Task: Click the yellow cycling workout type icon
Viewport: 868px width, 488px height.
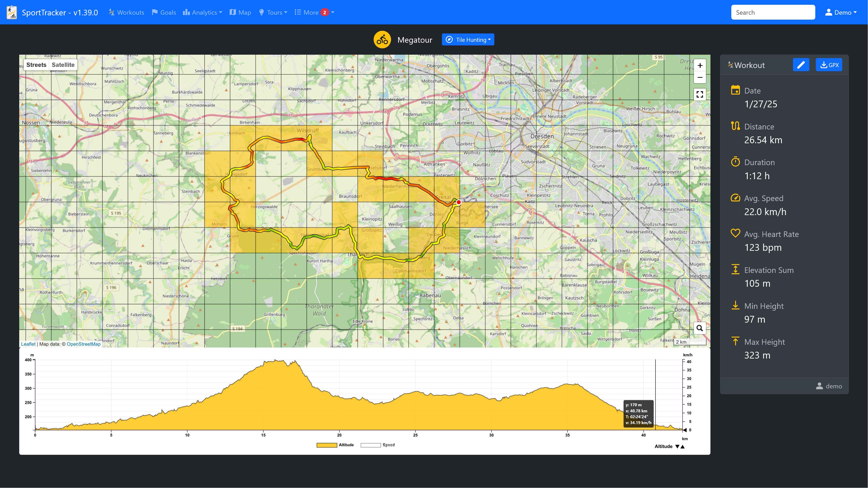Action: point(382,40)
